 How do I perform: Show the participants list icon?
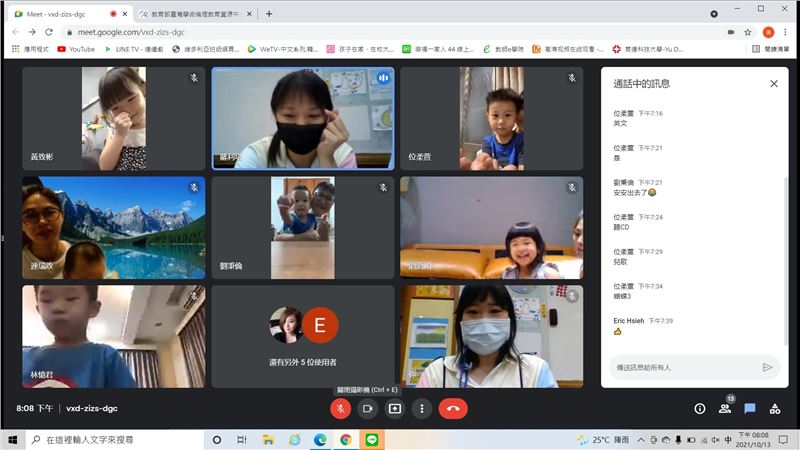pos(725,408)
